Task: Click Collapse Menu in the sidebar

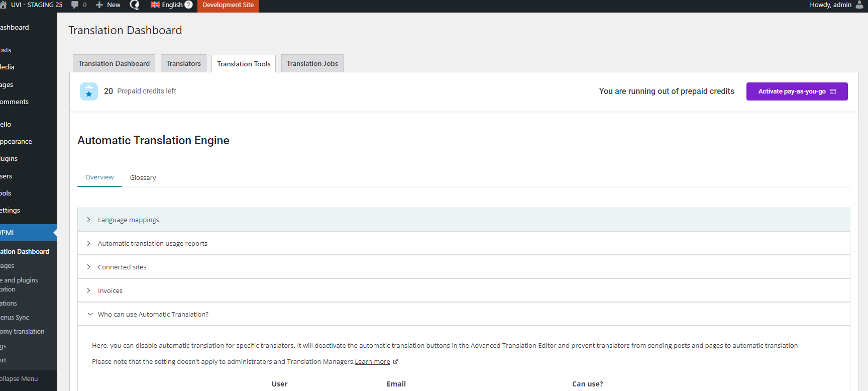Action: point(29,379)
